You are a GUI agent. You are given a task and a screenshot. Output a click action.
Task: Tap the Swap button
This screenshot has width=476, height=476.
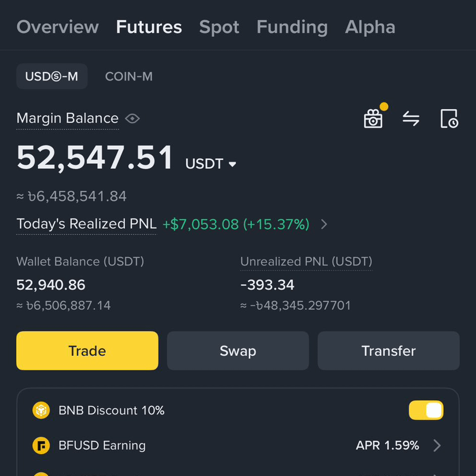click(237, 351)
